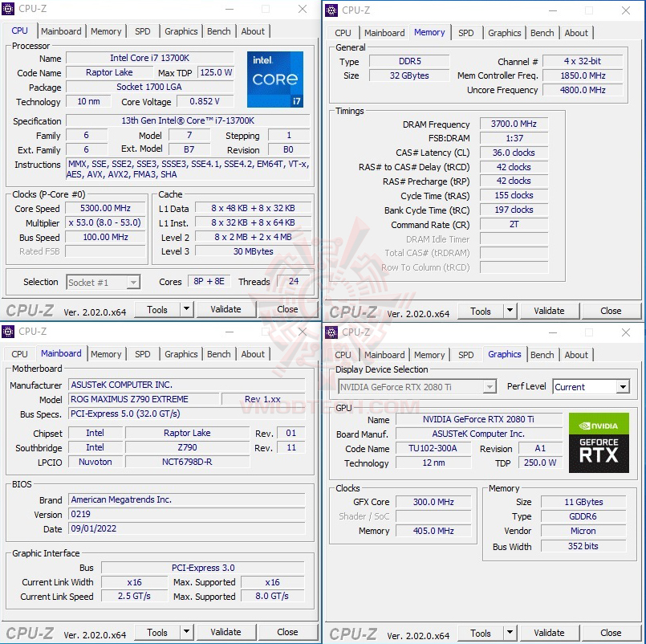This screenshot has height=644, width=646.
Task: Click the GFX Core clock value field
Action: (x=433, y=502)
